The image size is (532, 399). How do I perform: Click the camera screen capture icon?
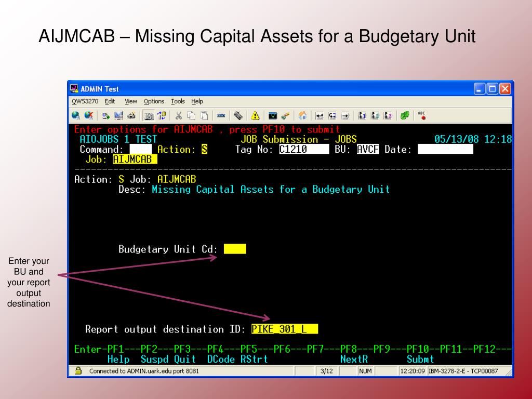[149, 116]
